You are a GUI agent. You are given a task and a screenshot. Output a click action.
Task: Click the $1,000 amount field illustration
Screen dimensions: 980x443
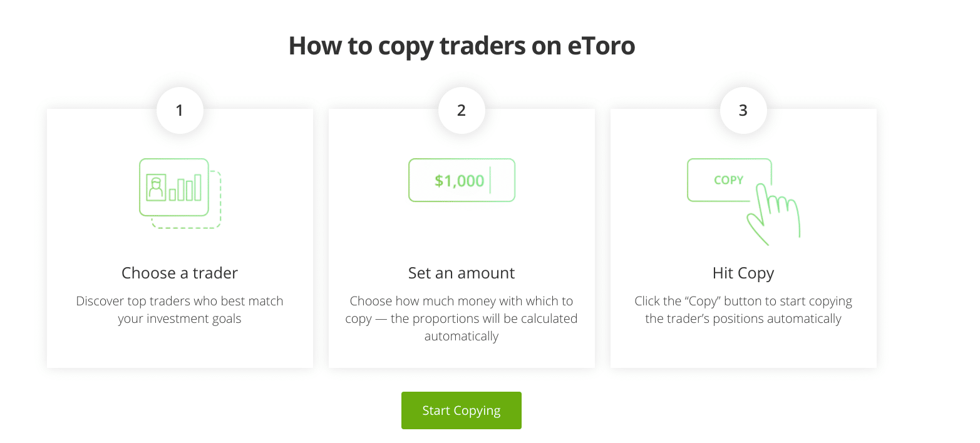pos(462,180)
